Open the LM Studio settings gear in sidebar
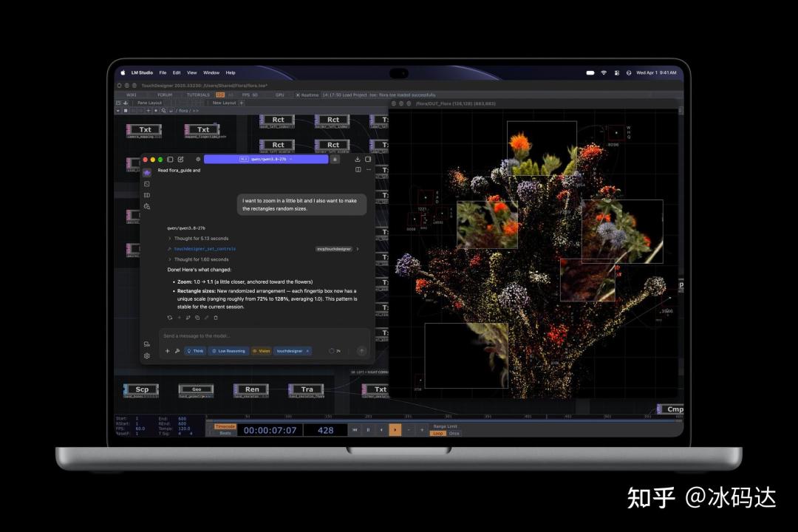The image size is (798, 532). [147, 356]
